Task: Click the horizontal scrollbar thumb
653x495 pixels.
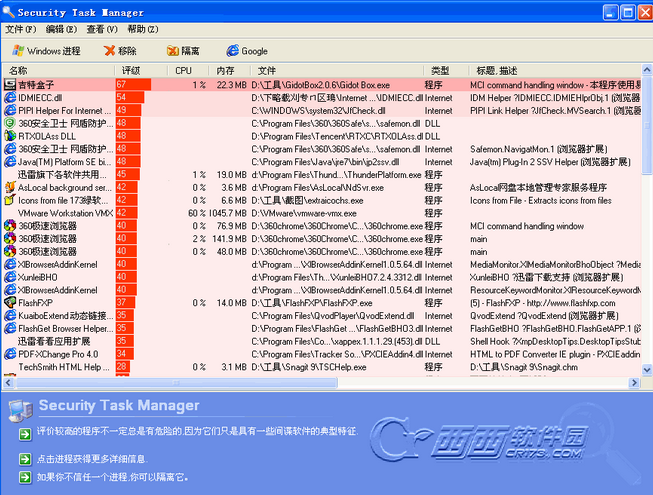Action: click(x=176, y=382)
